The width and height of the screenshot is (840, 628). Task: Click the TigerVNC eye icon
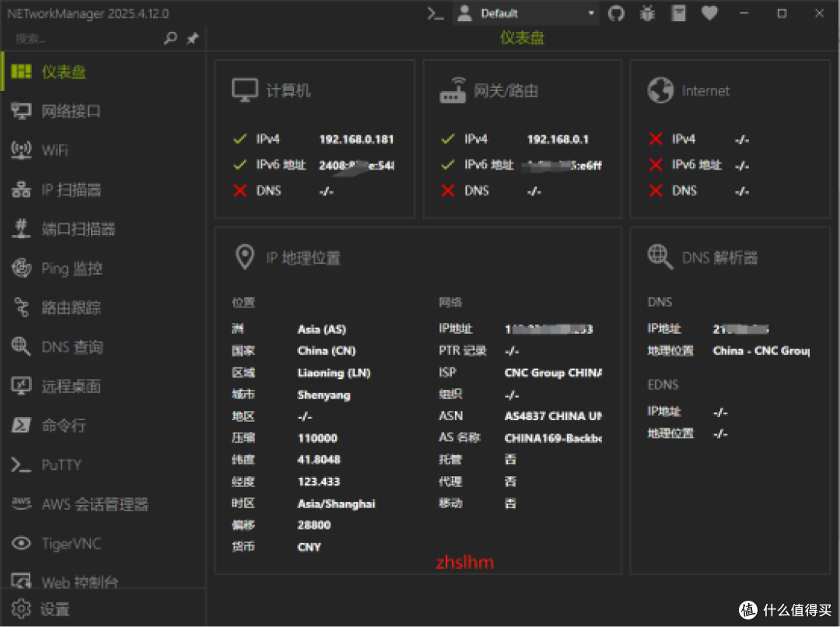(22, 543)
